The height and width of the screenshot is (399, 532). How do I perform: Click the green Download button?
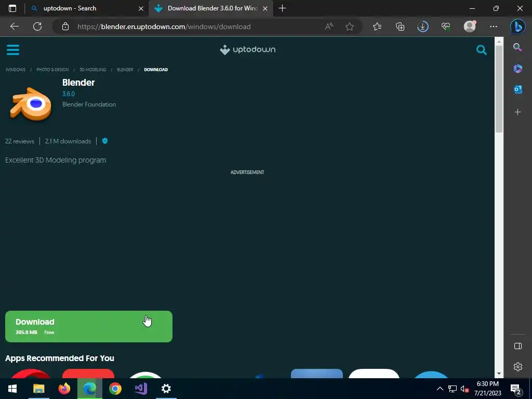pos(89,326)
